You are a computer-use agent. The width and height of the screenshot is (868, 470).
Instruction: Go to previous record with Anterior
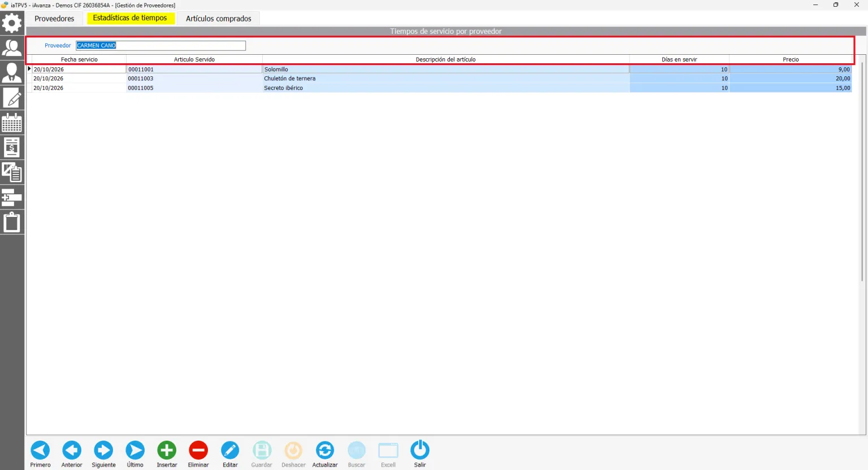pos(72,454)
